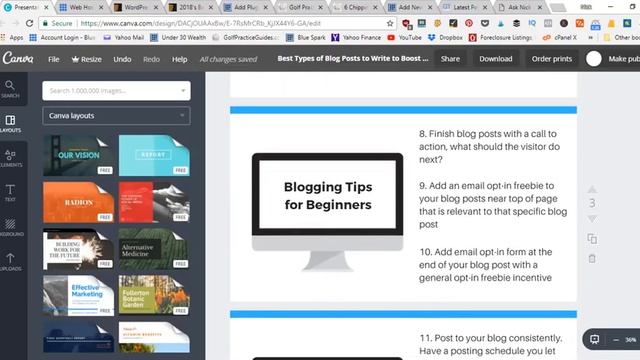Edit the design title text
The width and height of the screenshot is (640, 360).
pos(353,58)
